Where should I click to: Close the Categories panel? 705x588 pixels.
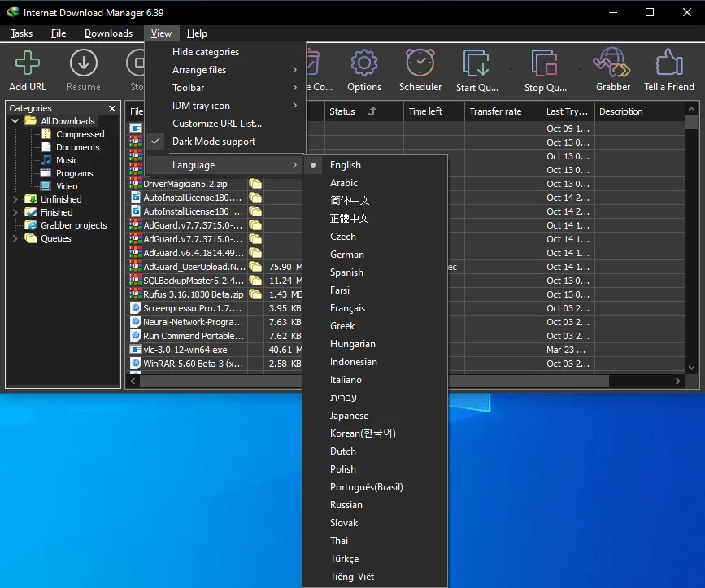112,108
